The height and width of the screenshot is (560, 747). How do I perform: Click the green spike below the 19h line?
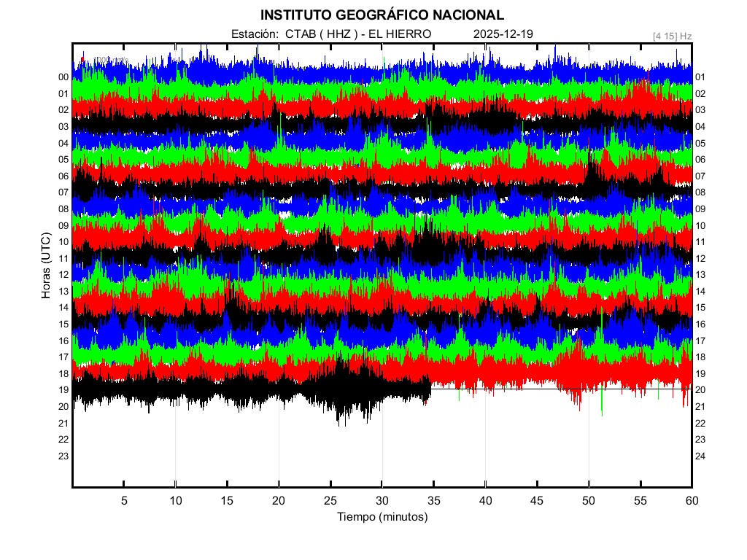[x=602, y=407]
